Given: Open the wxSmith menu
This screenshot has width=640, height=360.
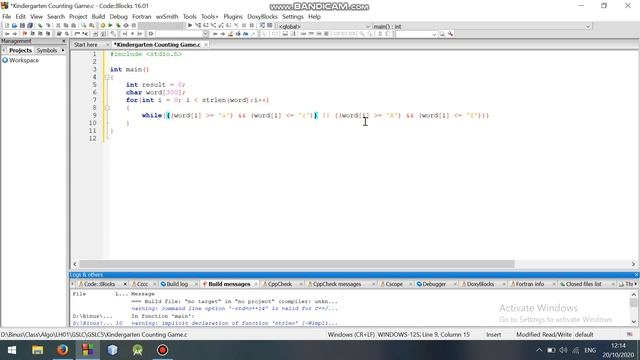Looking at the screenshot, I should (x=167, y=17).
